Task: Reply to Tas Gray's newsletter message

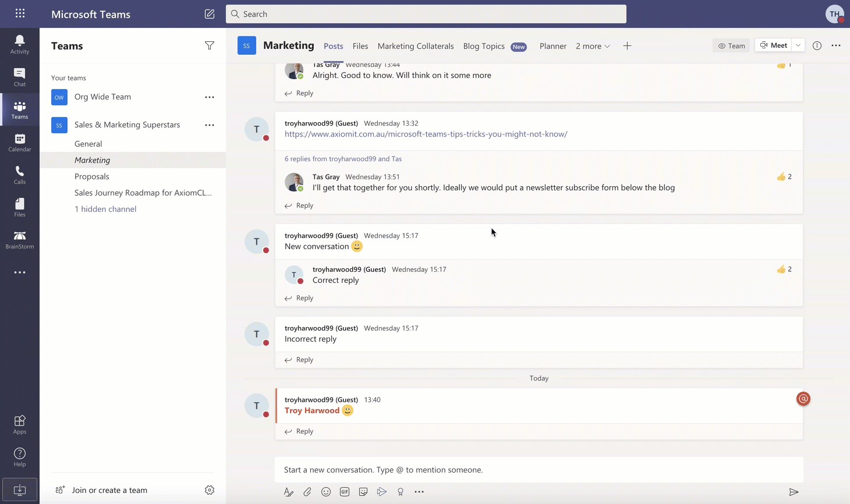Action: click(x=299, y=205)
